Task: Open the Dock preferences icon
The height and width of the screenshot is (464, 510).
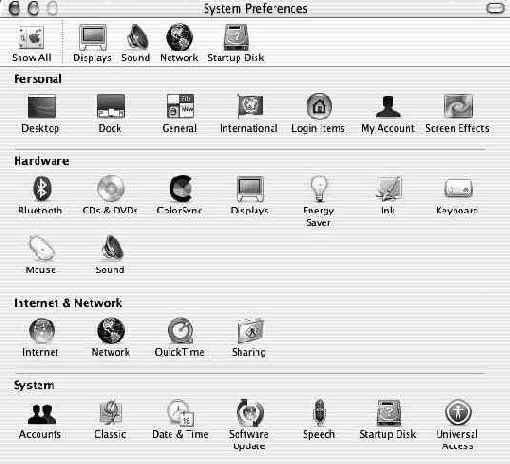Action: (x=111, y=106)
